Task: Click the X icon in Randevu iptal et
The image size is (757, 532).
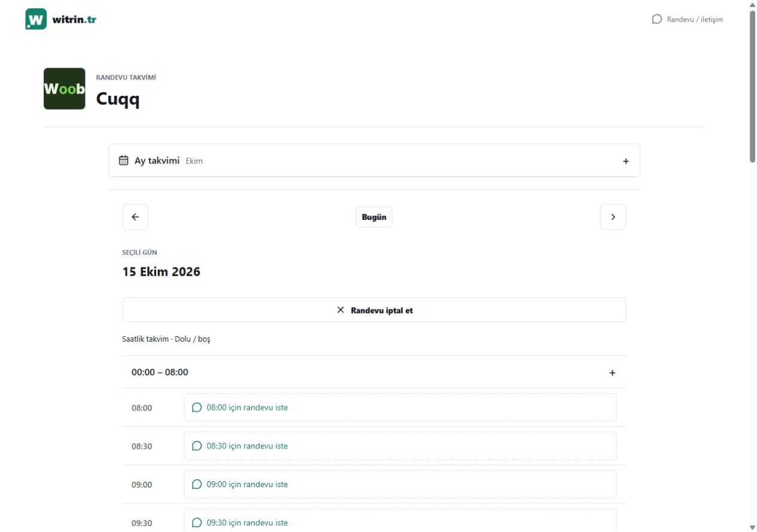Action: coord(341,310)
